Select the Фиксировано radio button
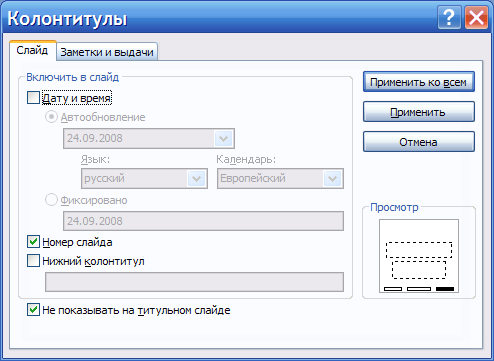The height and width of the screenshot is (361, 494). [x=51, y=200]
